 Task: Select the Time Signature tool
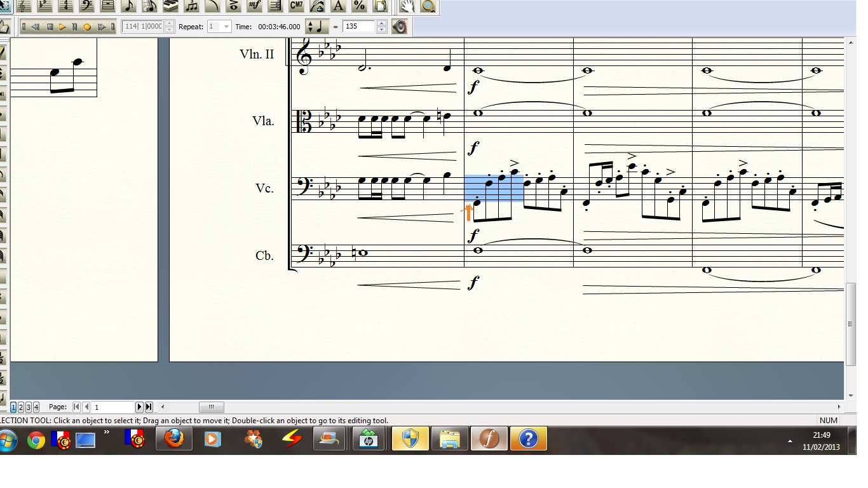(x=65, y=6)
